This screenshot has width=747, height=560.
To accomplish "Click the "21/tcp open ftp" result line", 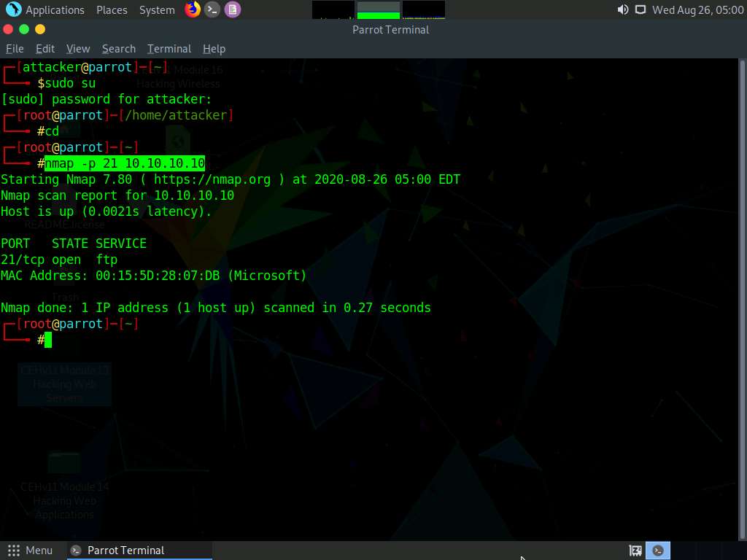I will (59, 260).
